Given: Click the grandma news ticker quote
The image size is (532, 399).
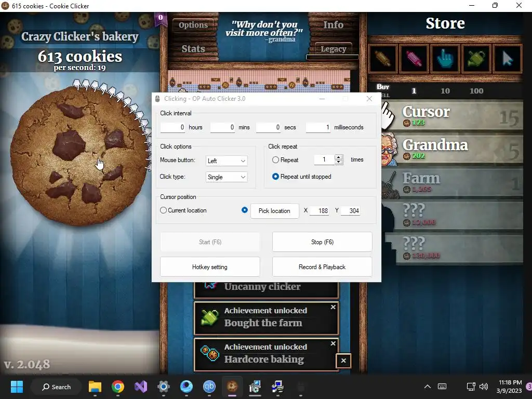Looking at the screenshot, I should point(263,31).
